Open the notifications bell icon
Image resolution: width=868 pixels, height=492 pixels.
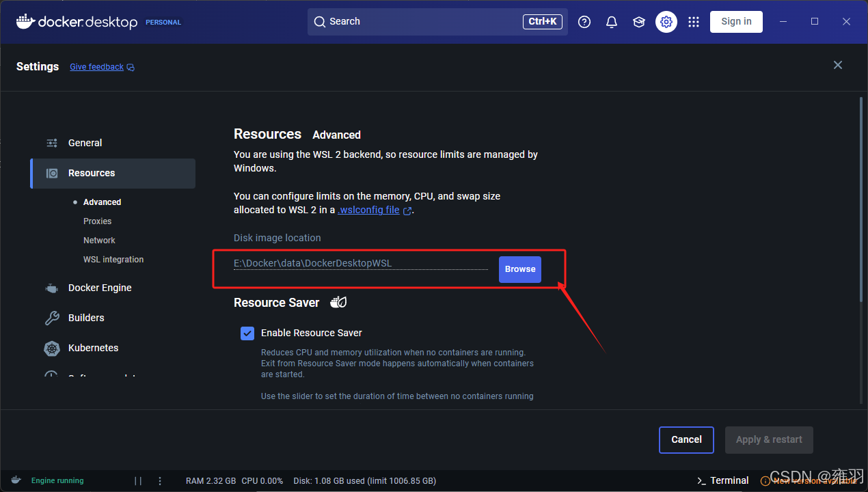click(612, 22)
